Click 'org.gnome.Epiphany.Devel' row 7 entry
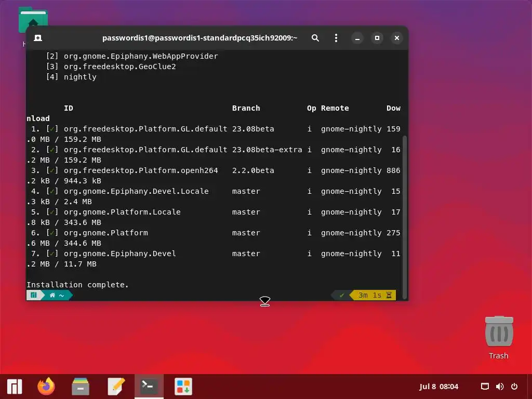The image size is (532, 399). pos(120,254)
